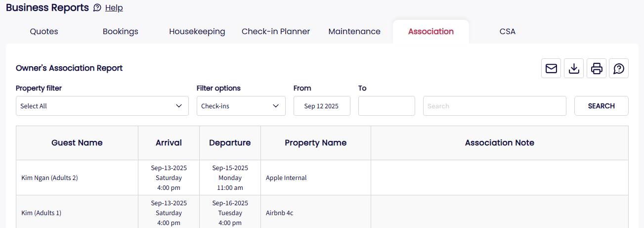Click the From date field
644x228 pixels.
point(322,106)
